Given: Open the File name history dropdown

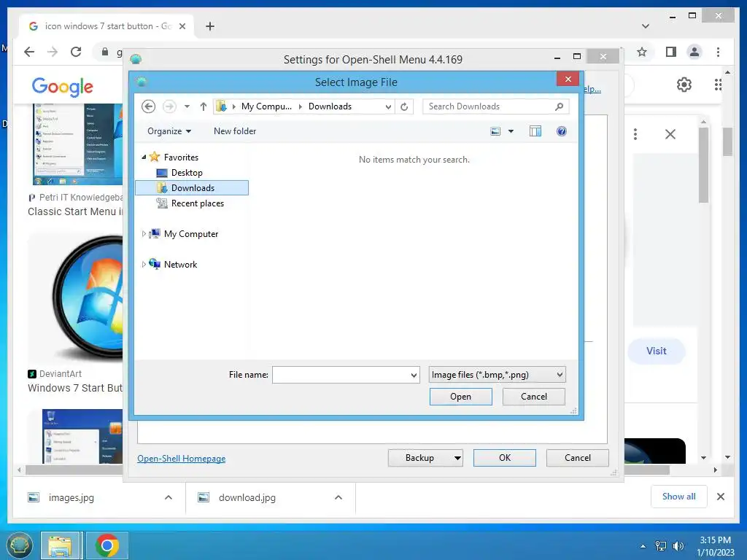Looking at the screenshot, I should coord(414,376).
